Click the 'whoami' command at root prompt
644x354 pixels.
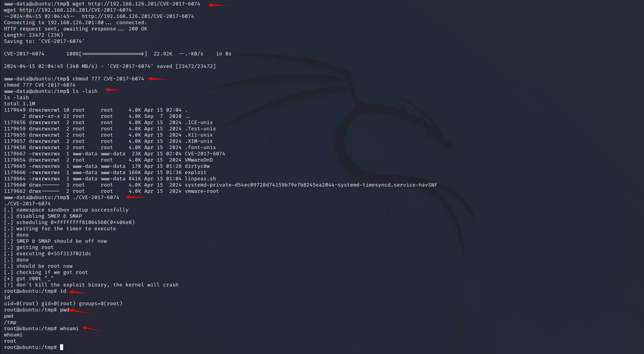(69, 329)
